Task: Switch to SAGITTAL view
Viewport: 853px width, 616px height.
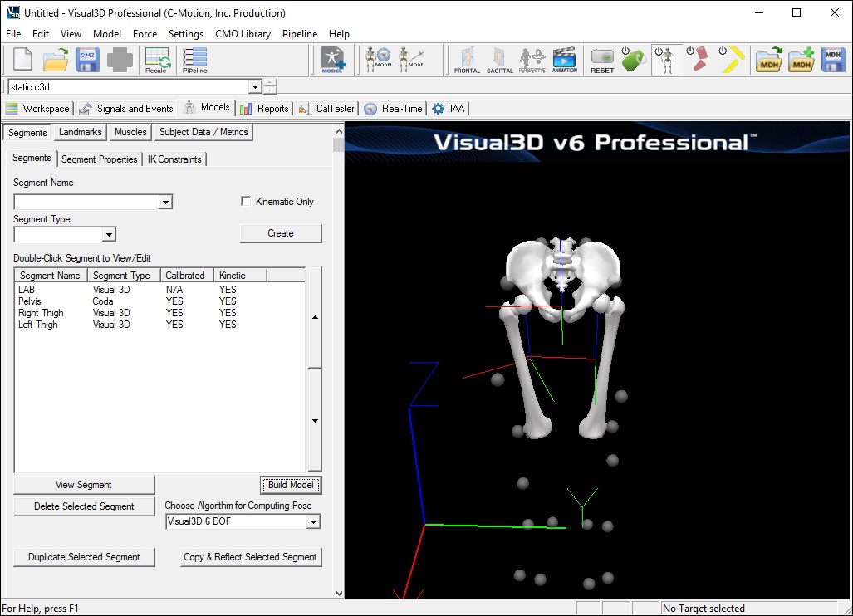Action: pos(499,60)
